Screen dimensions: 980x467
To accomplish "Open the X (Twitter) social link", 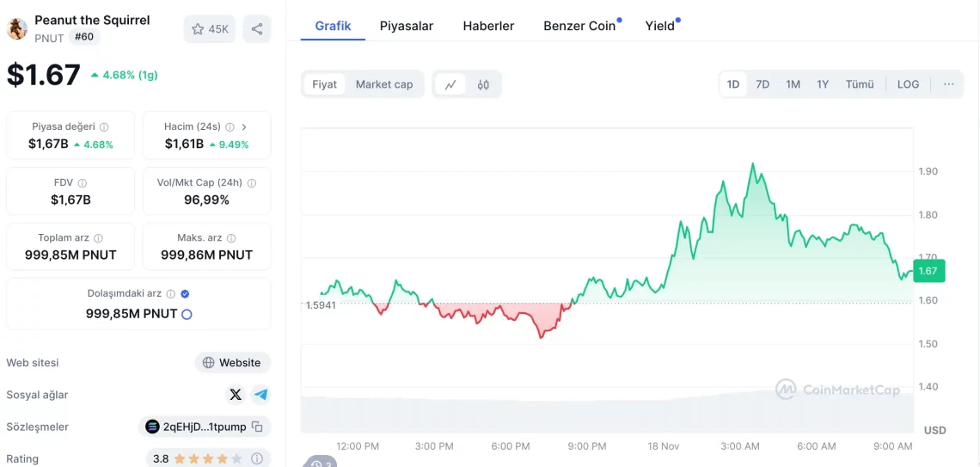I will [236, 395].
